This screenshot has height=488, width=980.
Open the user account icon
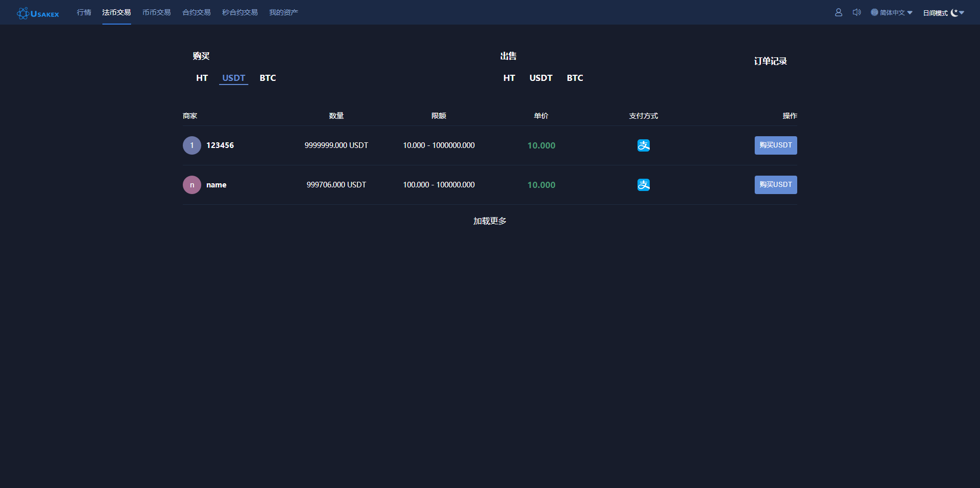(838, 12)
